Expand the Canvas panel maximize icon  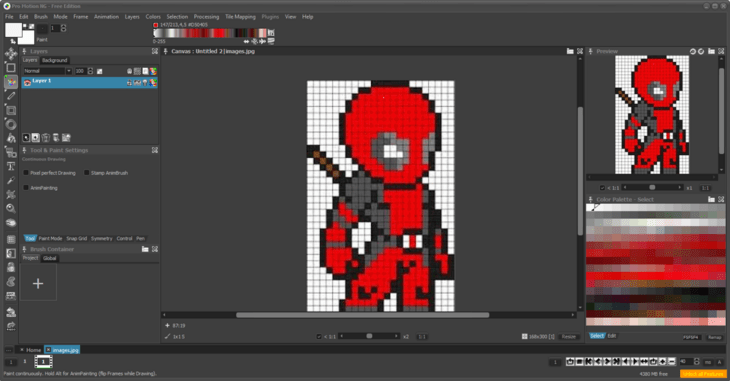[580, 51]
